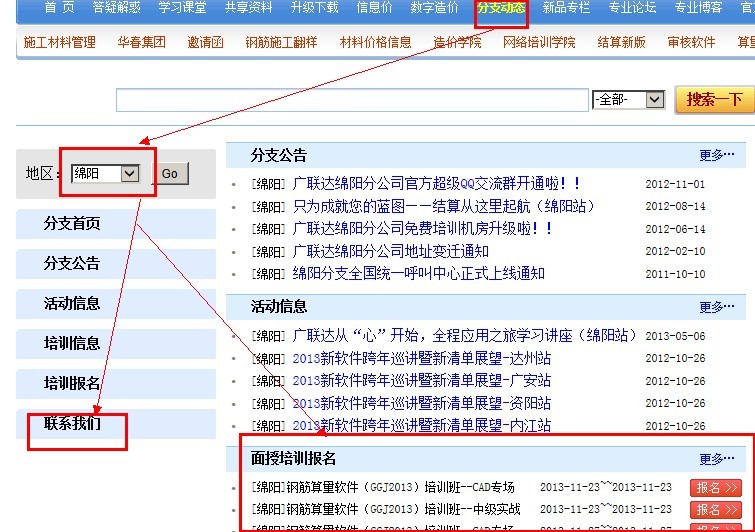Image resolution: width=755 pixels, height=532 pixels.
Task: Open the 邀请函 link
Action: [x=206, y=42]
